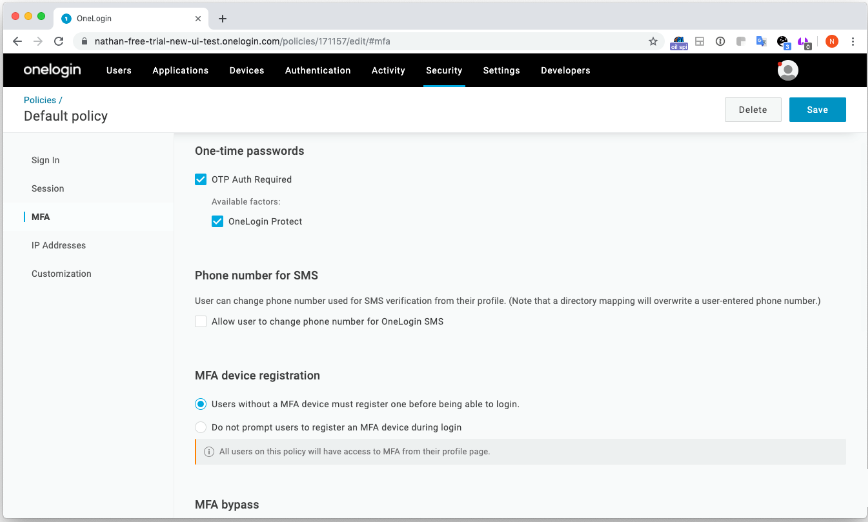
Task: Click the browser address bar URL
Action: pos(242,42)
